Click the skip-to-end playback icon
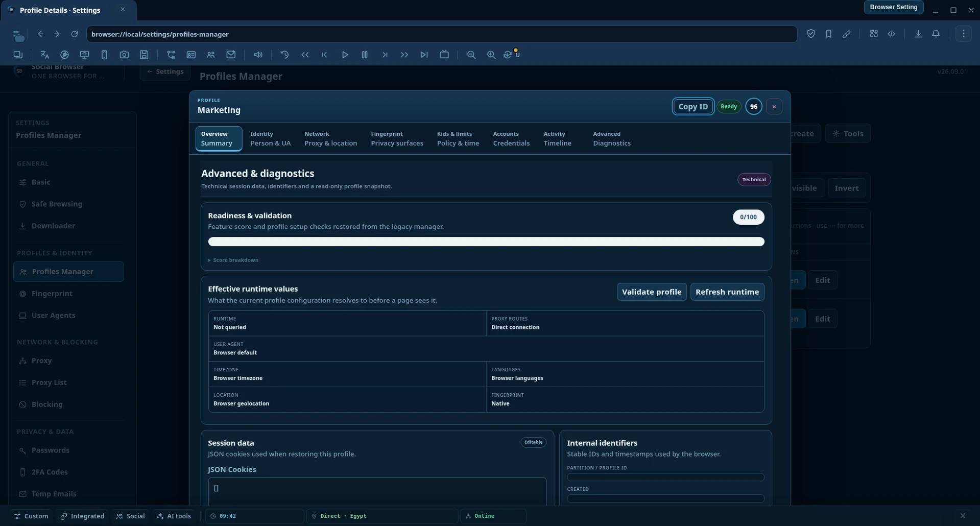 (424, 55)
